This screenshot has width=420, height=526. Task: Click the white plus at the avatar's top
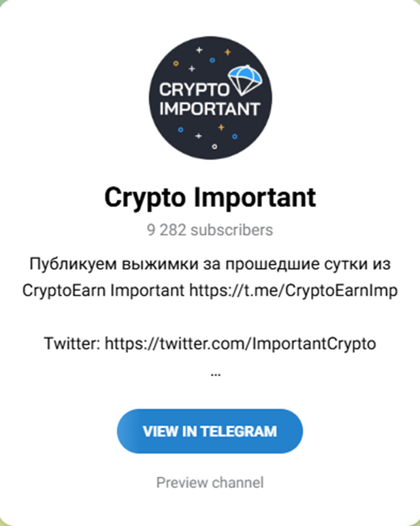[x=199, y=50]
